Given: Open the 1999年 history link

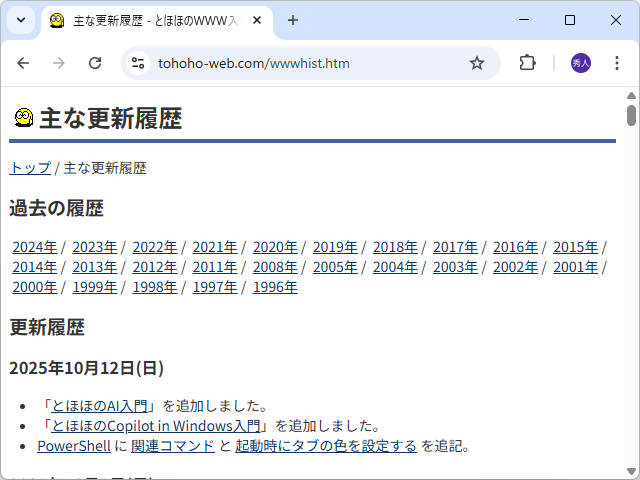Looking at the screenshot, I should pyautogui.click(x=95, y=287).
